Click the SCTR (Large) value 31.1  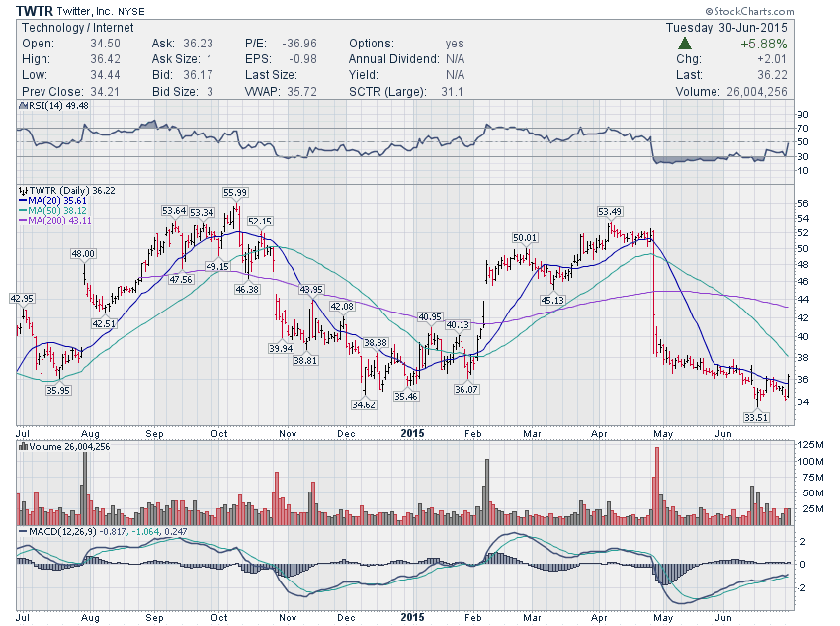[x=453, y=92]
